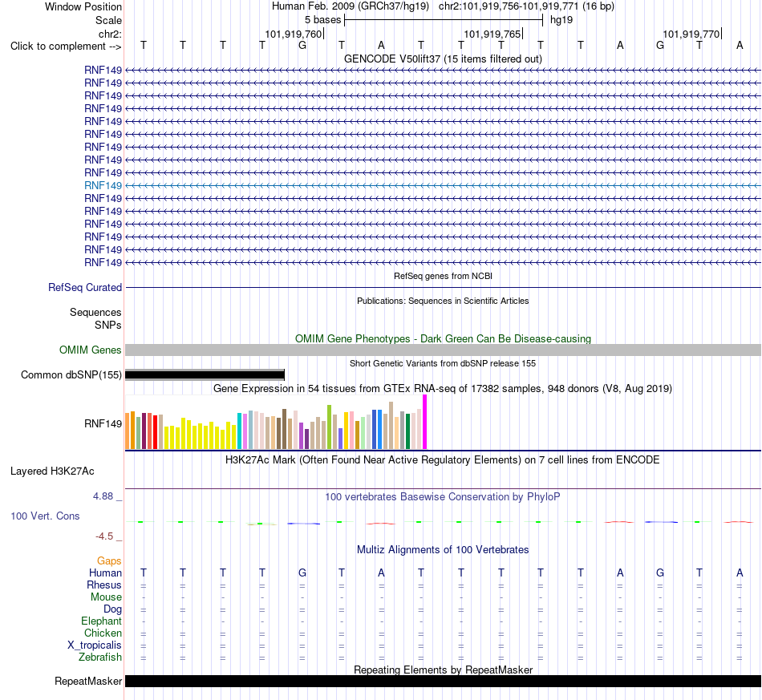Select the black RepeatMasker bar item
Screen dimensions: 762x700
(x=443, y=681)
